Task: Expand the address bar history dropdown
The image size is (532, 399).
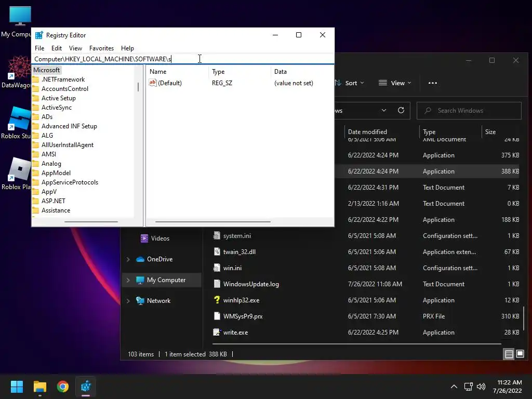Action: 384,110
